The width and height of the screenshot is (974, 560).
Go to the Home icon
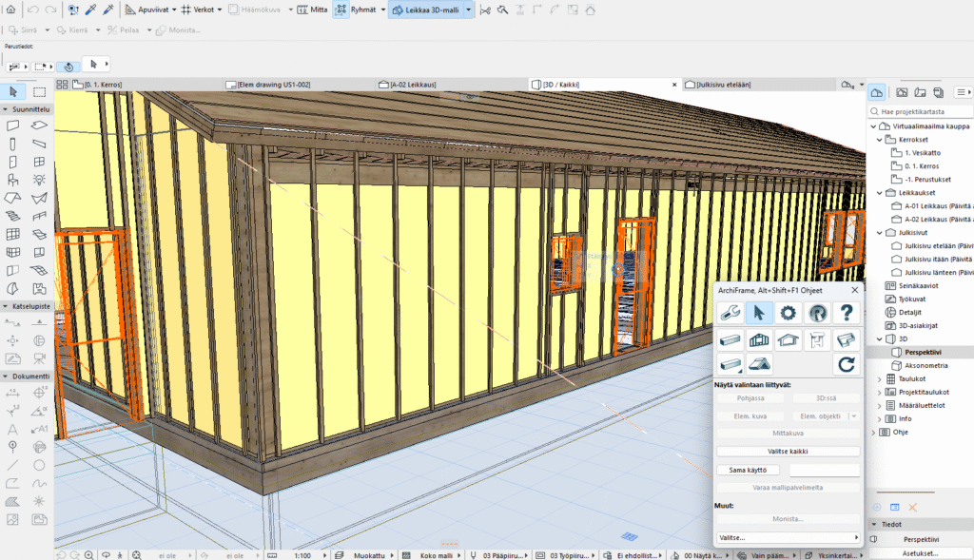[10, 10]
